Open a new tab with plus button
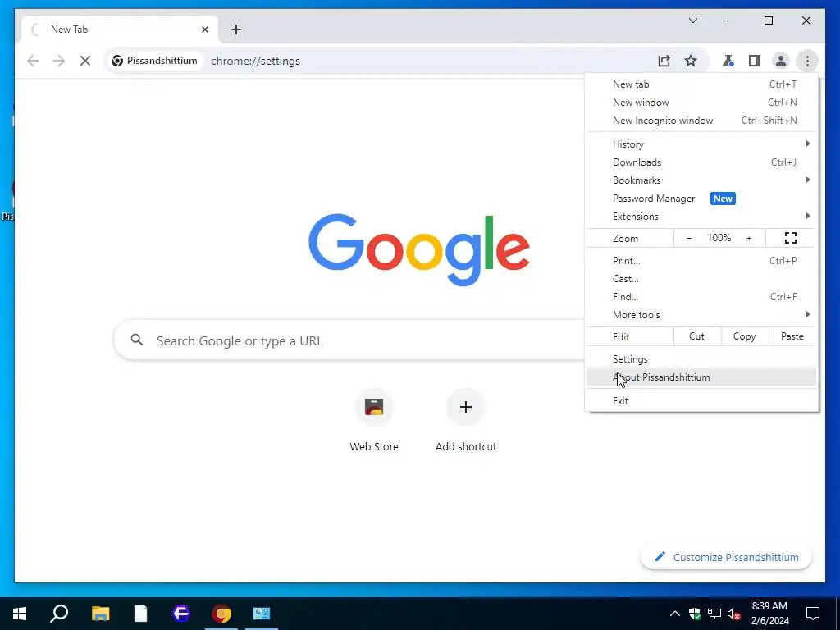 236,30
